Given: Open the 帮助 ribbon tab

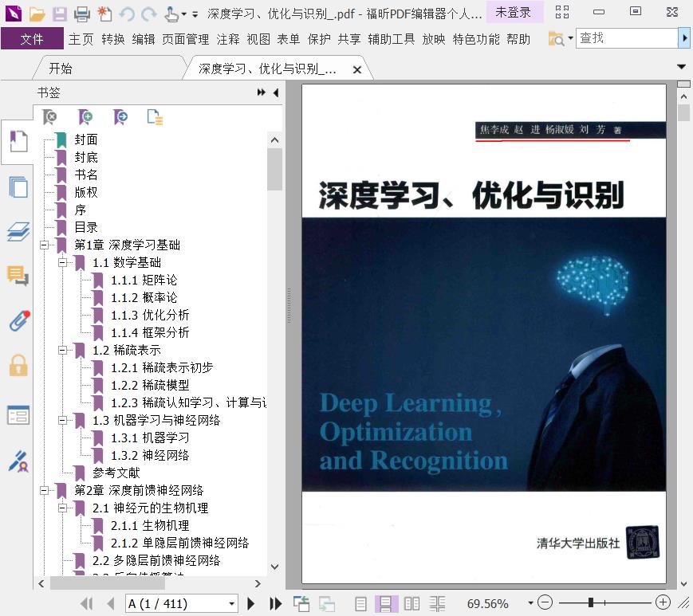Looking at the screenshot, I should (x=518, y=39).
